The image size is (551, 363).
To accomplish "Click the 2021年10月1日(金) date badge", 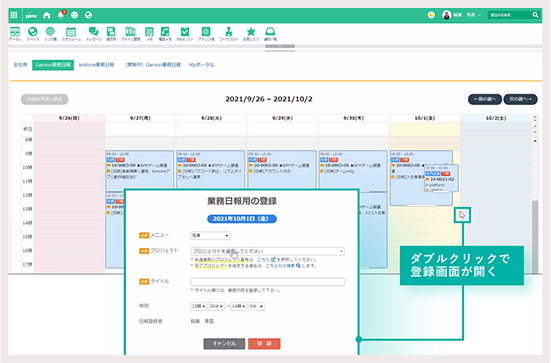I will (242, 219).
